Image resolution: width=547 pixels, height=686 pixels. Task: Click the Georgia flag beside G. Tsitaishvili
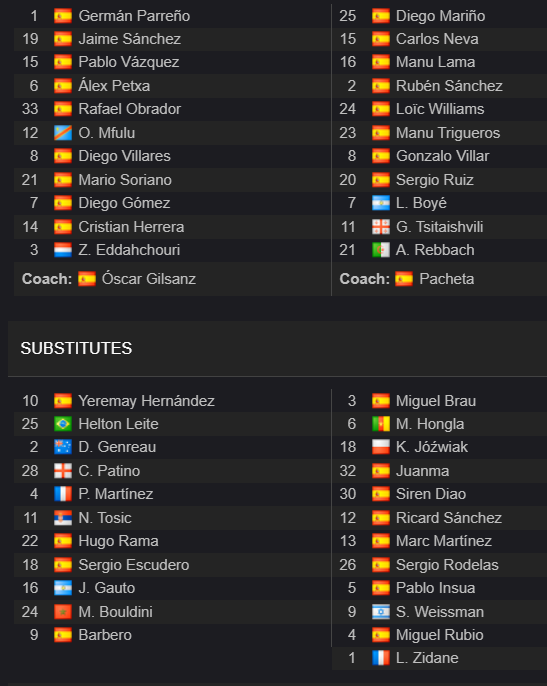click(x=381, y=227)
